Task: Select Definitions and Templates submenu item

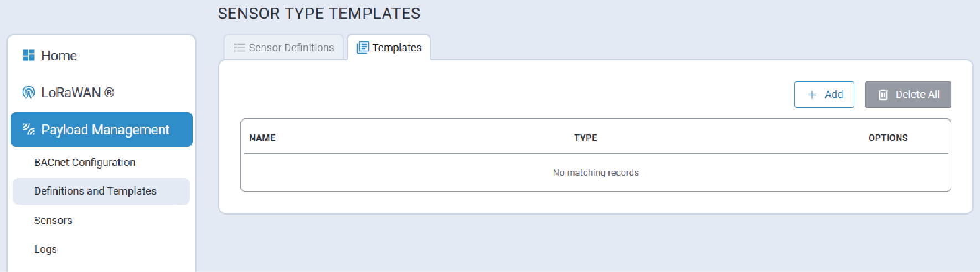Action: tap(95, 191)
